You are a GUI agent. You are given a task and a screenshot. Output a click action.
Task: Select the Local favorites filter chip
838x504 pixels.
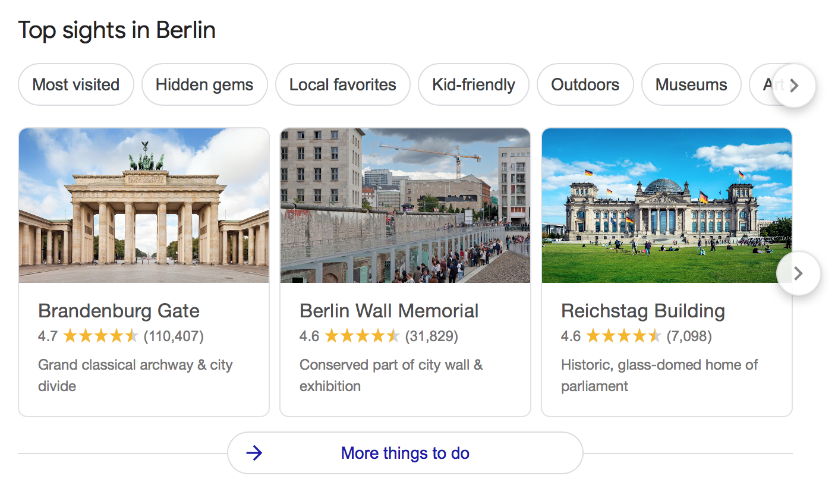[x=343, y=84]
